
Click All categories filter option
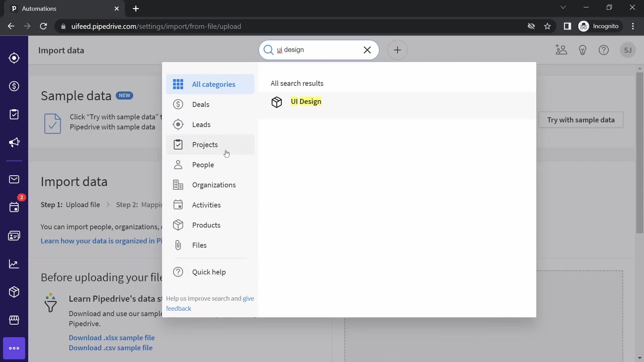tap(214, 84)
